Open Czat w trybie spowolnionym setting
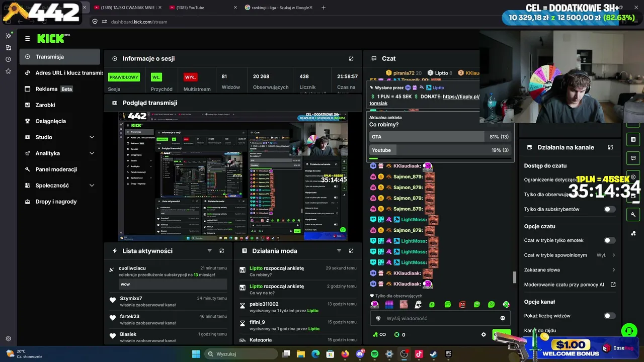This screenshot has width=644, height=362. pos(570,255)
